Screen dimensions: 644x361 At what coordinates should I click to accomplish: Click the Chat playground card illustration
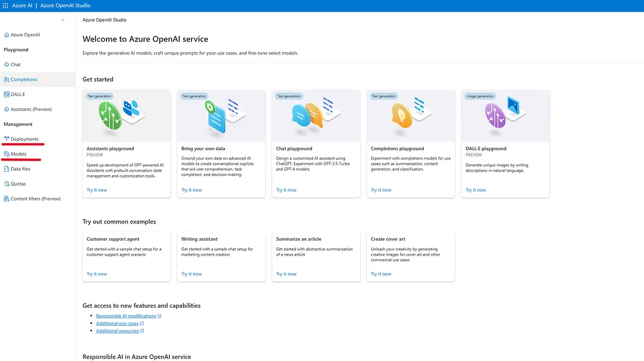point(316,116)
